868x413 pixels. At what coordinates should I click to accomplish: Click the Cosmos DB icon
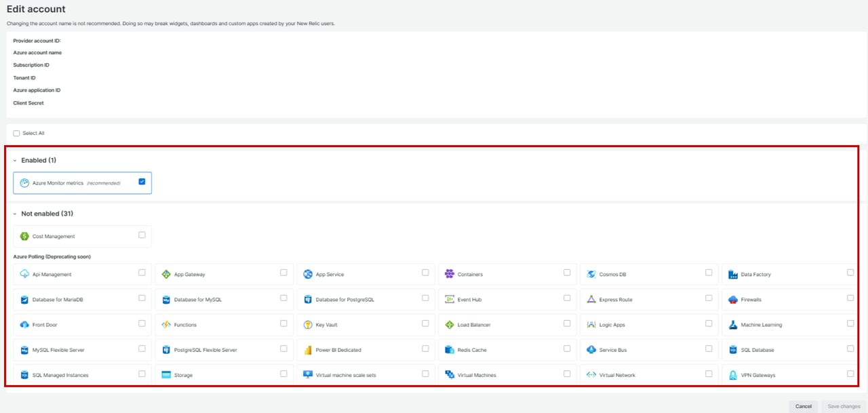(591, 275)
